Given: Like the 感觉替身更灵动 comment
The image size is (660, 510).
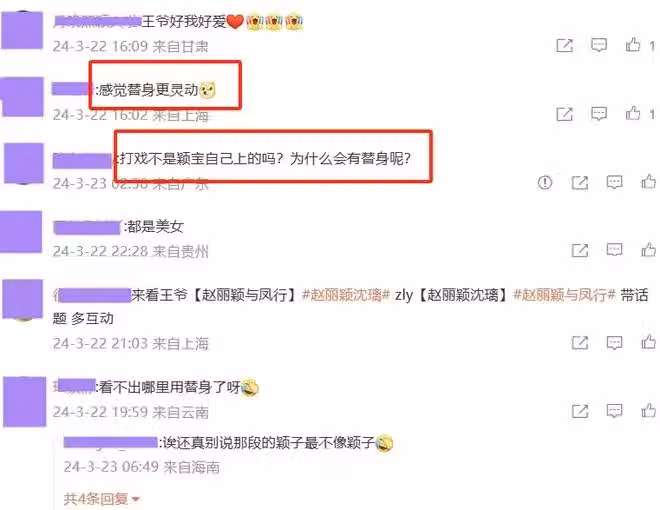Looking at the screenshot, I should point(633,113).
